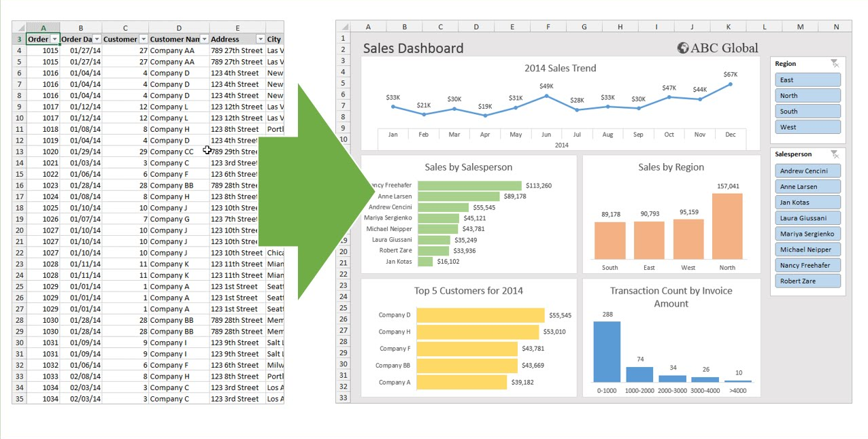The width and height of the screenshot is (868, 439).
Task: Click the Salesperson slicer header
Action: point(793,154)
